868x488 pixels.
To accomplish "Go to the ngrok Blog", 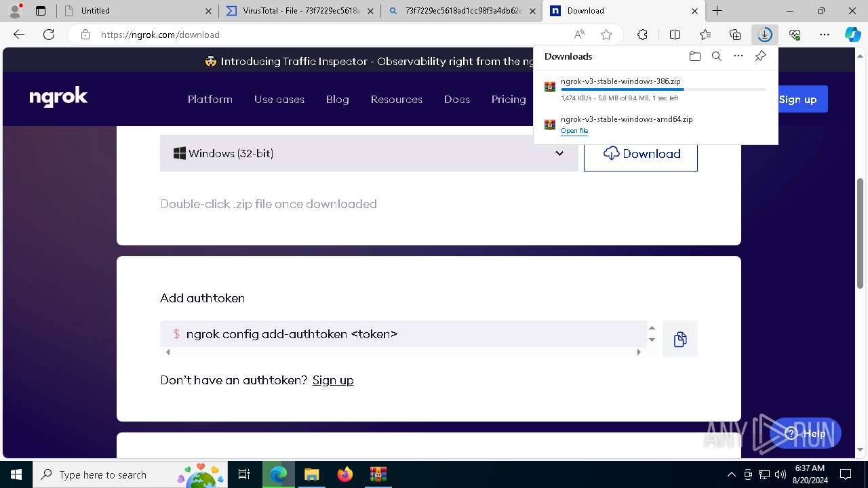I will tap(337, 99).
